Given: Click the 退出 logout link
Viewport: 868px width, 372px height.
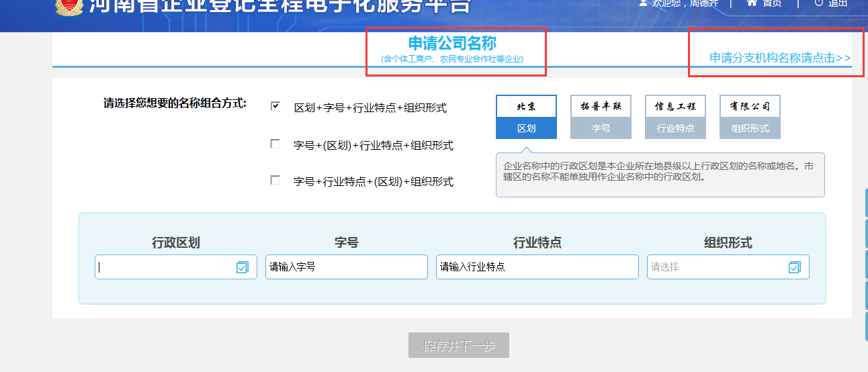Looking at the screenshot, I should [838, 3].
